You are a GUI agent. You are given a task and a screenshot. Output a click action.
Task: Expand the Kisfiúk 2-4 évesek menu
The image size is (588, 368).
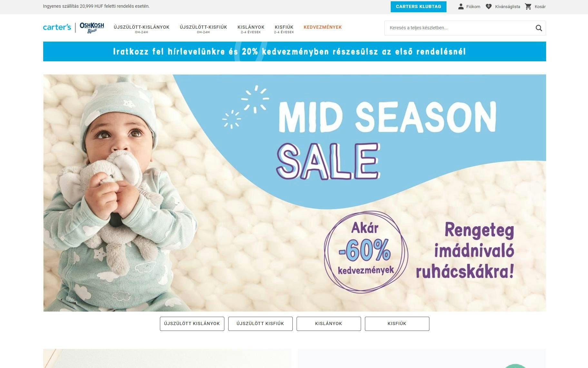click(284, 29)
